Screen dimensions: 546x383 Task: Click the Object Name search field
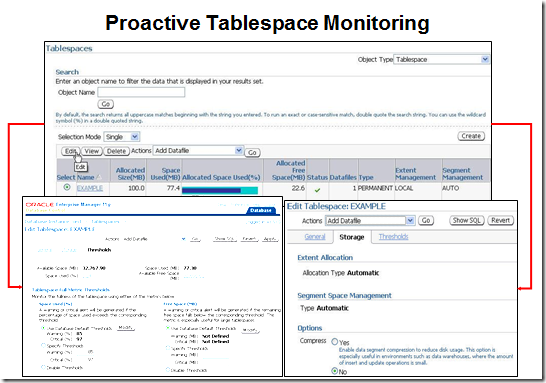[141, 92]
